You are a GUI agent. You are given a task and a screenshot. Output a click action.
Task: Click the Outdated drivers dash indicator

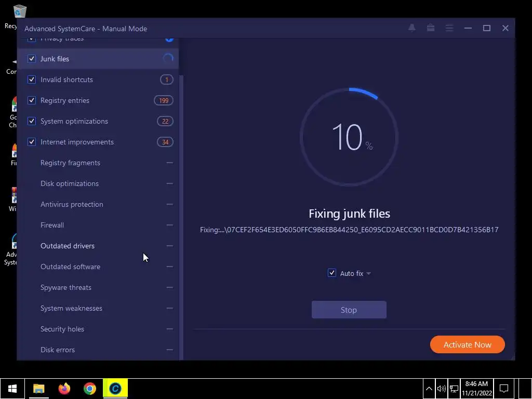point(170,246)
